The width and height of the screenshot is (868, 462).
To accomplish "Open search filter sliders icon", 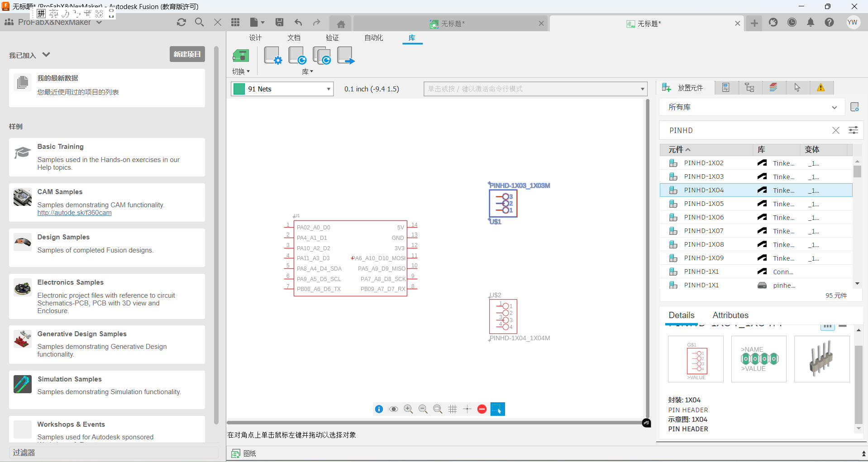I will [853, 130].
